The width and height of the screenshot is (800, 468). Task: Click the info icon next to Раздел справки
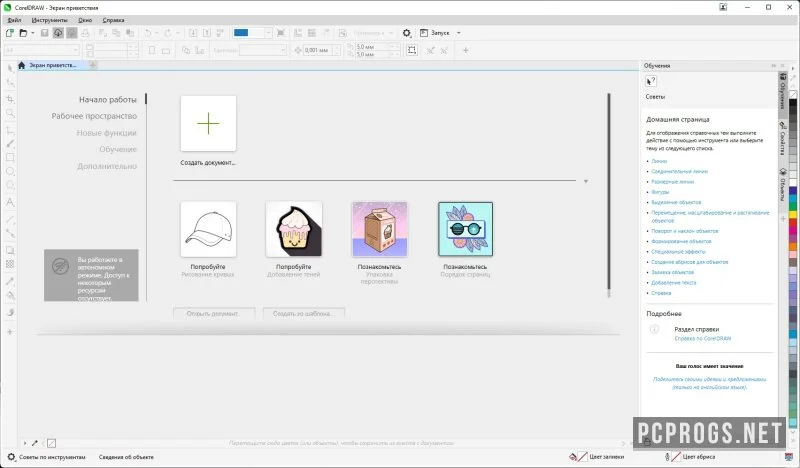[x=655, y=329]
